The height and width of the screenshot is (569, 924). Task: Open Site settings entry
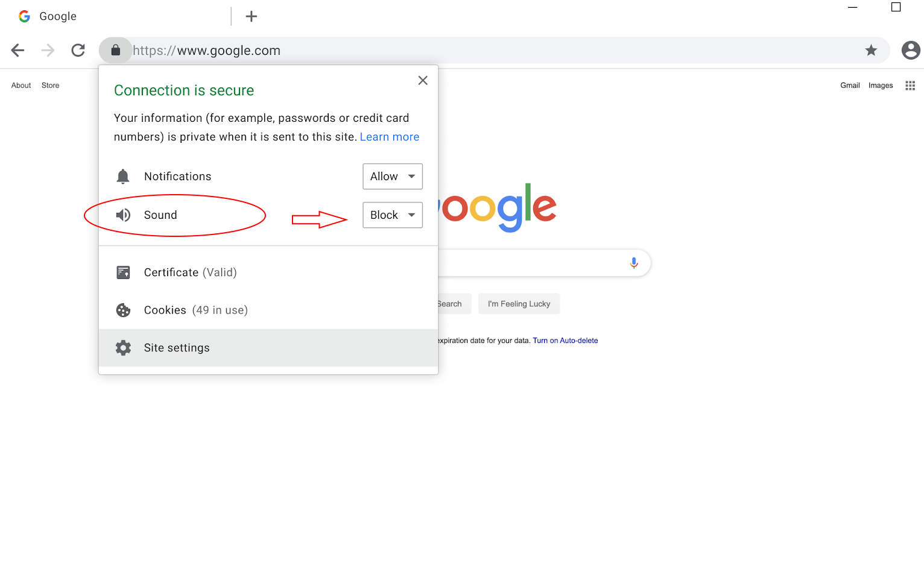268,348
